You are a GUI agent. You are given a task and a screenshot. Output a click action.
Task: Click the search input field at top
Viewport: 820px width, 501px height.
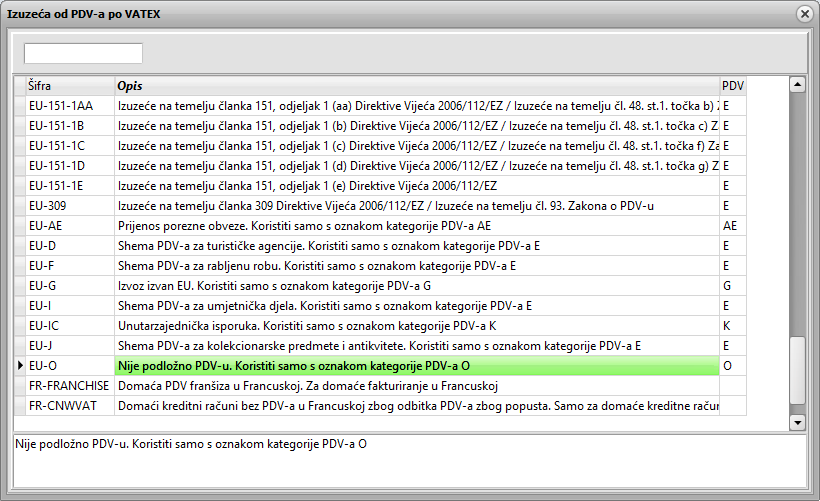click(x=83, y=53)
